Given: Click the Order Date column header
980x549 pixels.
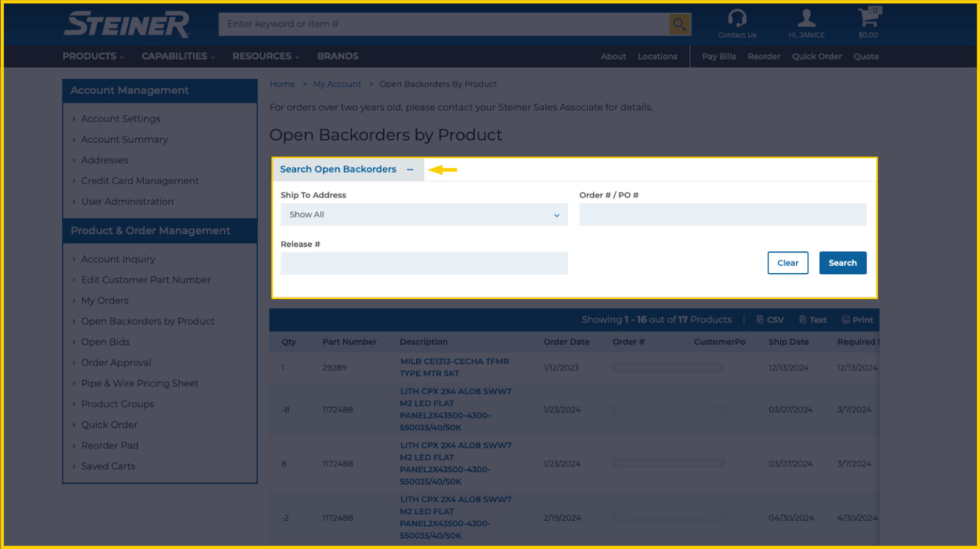Looking at the screenshot, I should tap(566, 342).
